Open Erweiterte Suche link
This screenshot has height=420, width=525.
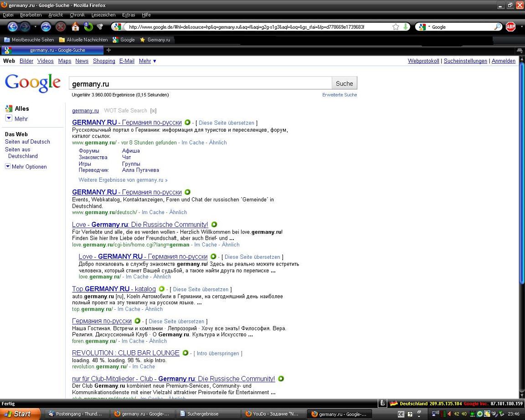click(340, 95)
